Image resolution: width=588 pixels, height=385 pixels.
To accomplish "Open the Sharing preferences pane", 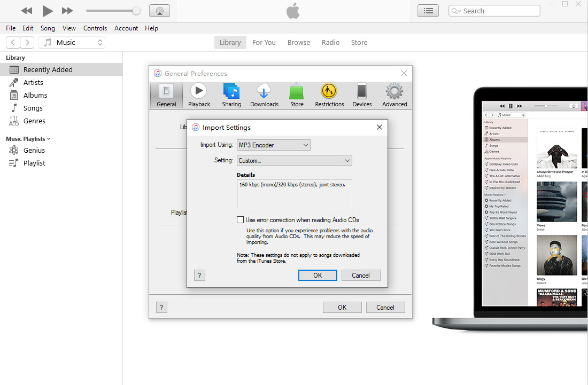I will pos(231,96).
